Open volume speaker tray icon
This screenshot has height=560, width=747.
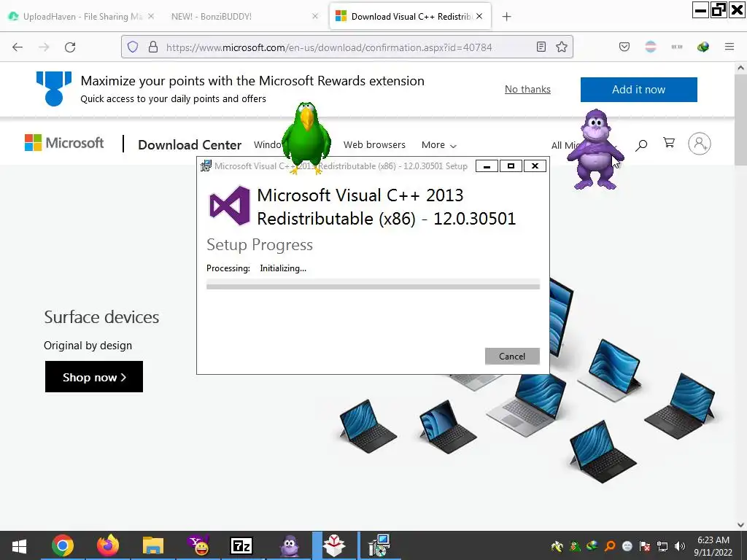click(x=680, y=546)
